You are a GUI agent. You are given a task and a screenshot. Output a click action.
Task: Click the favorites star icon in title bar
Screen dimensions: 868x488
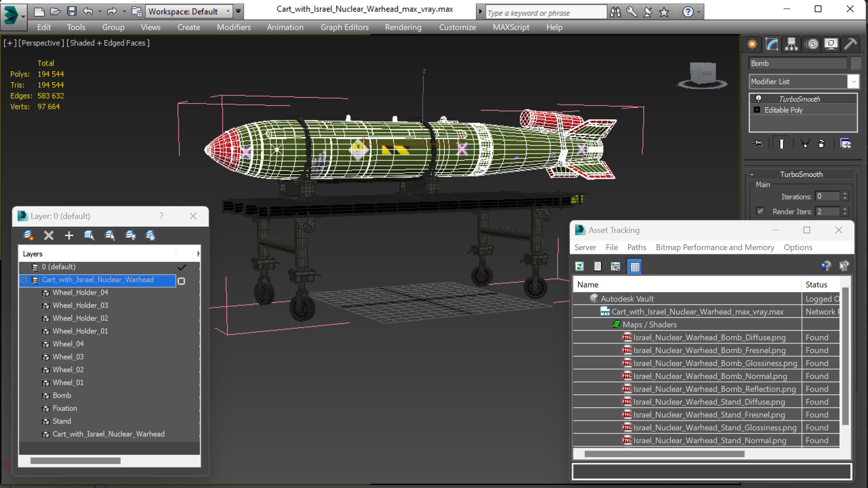pos(664,12)
